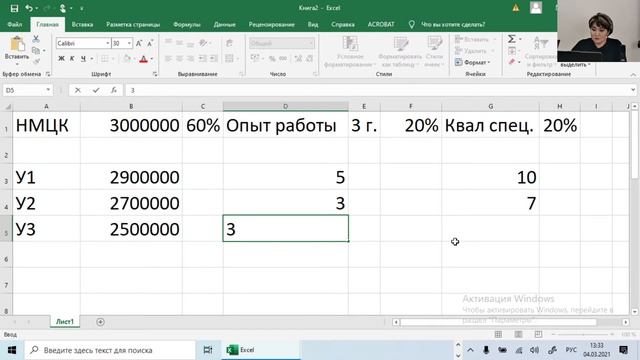
Task: Click the Increase Decimal icon
Action: click(298, 59)
